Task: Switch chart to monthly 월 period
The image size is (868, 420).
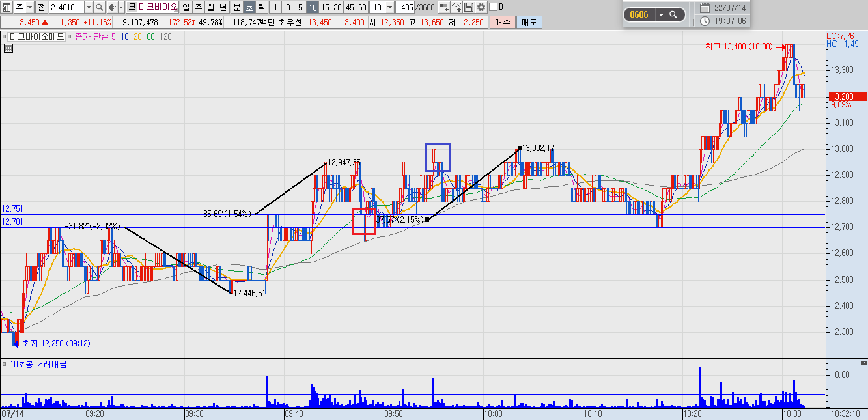Action: coord(211,7)
